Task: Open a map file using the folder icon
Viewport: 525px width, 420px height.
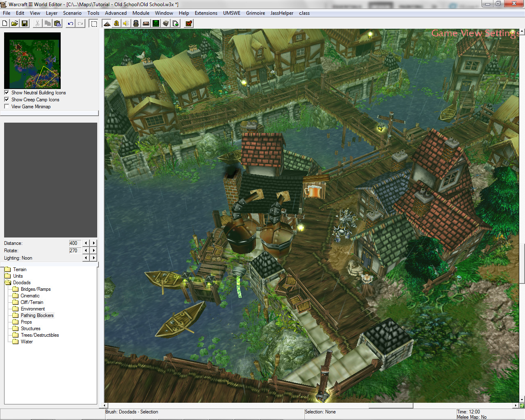Action: pyautogui.click(x=15, y=23)
